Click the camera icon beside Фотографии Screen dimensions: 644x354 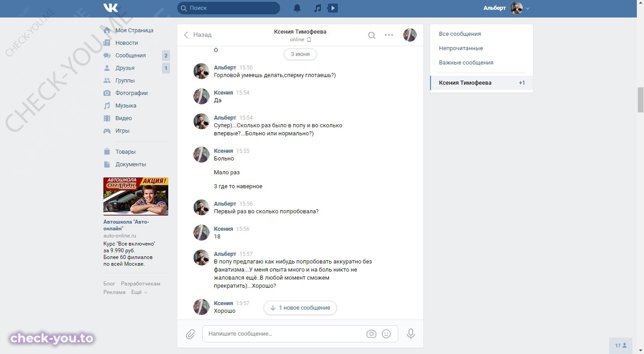107,93
